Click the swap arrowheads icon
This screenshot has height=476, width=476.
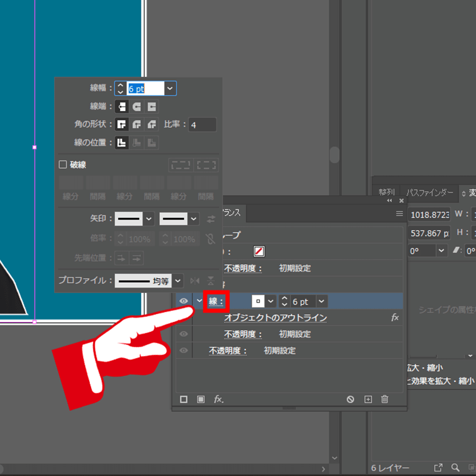211,218
